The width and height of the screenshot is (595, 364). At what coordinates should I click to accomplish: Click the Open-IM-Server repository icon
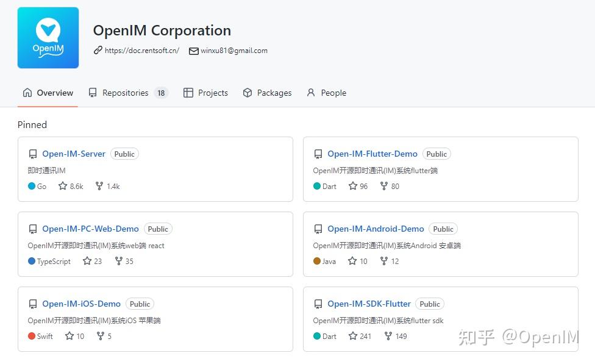[33, 154]
